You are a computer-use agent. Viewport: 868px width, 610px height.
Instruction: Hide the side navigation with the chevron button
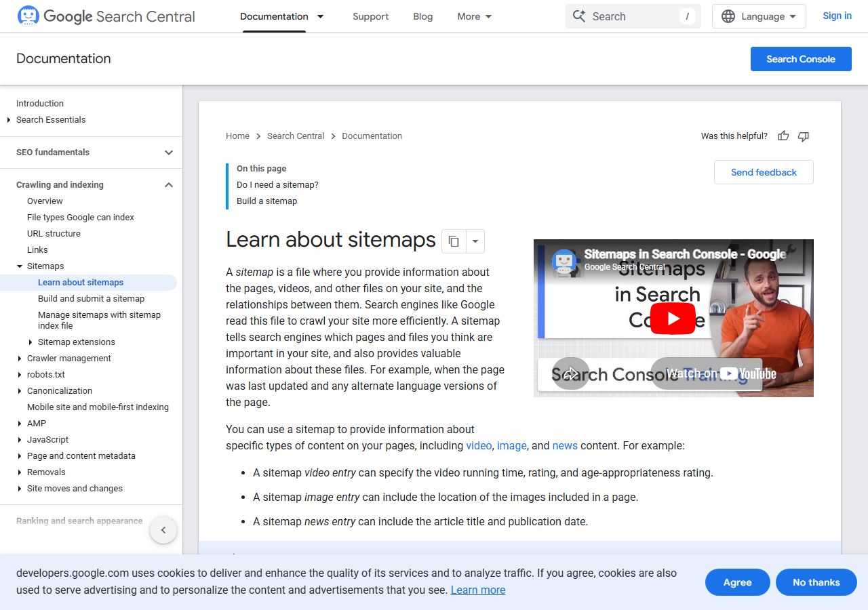[x=163, y=530]
